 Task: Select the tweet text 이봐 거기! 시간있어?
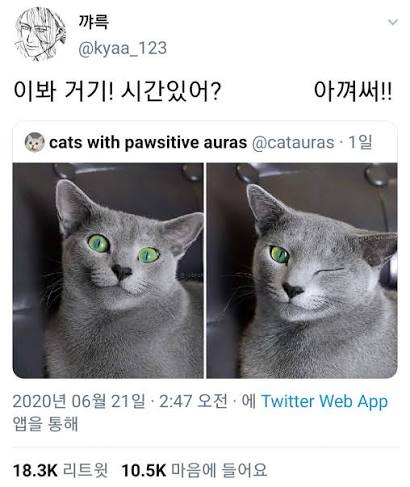(x=117, y=91)
